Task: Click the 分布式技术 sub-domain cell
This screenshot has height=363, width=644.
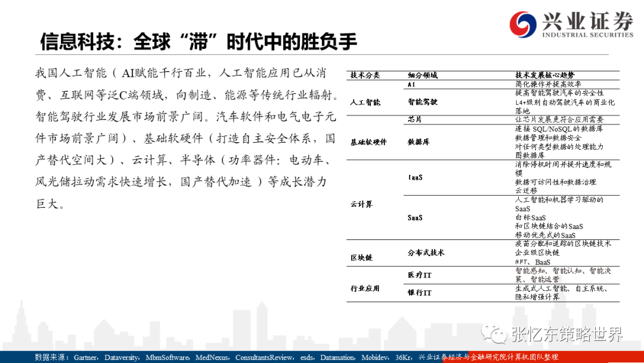Action: tap(426, 253)
